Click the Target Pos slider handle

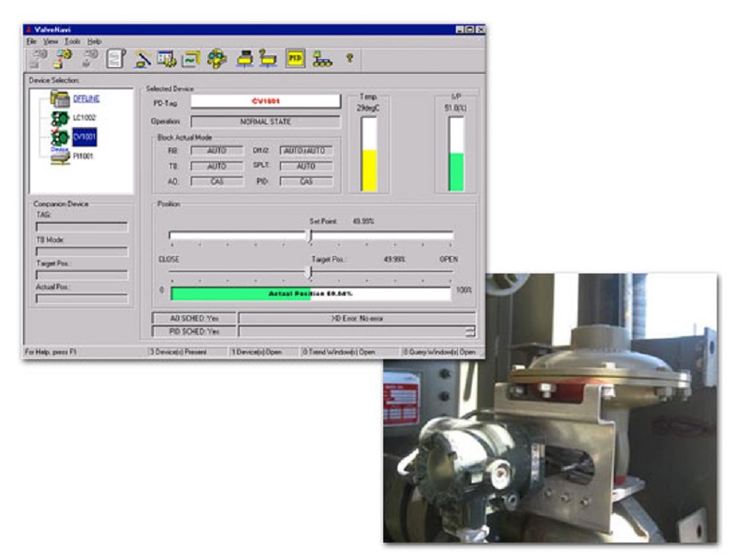tap(309, 272)
